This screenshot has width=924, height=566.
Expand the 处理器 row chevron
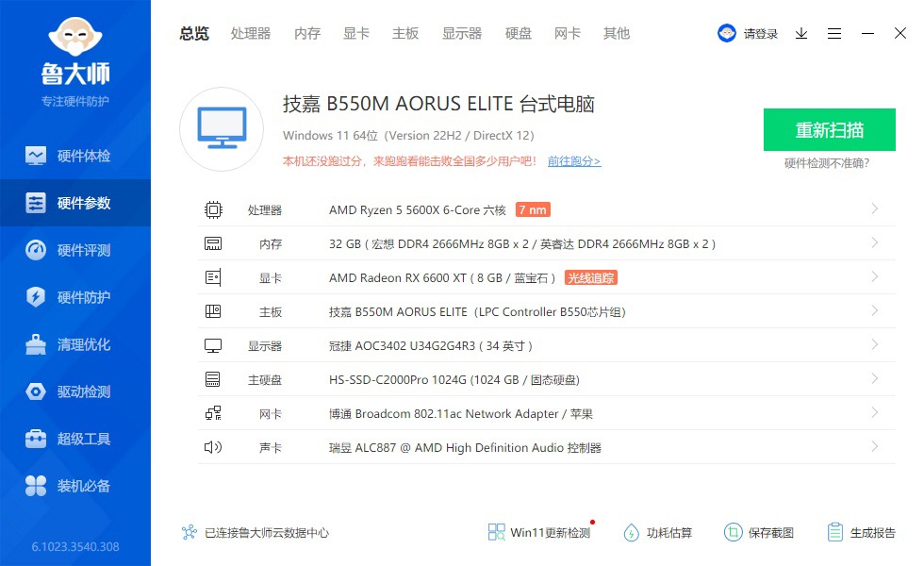[x=875, y=208]
